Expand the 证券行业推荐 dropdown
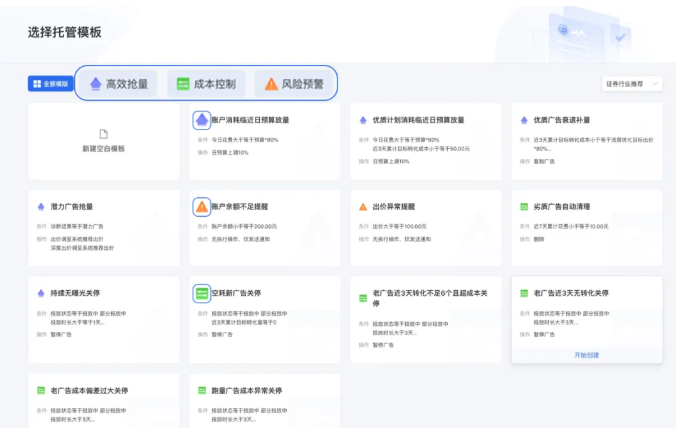This screenshot has width=688, height=443. 632,84
